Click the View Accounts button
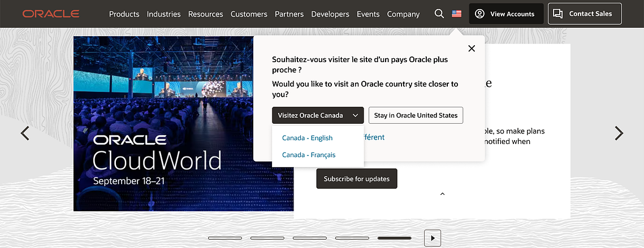This screenshot has height=248, width=644. pos(506,14)
